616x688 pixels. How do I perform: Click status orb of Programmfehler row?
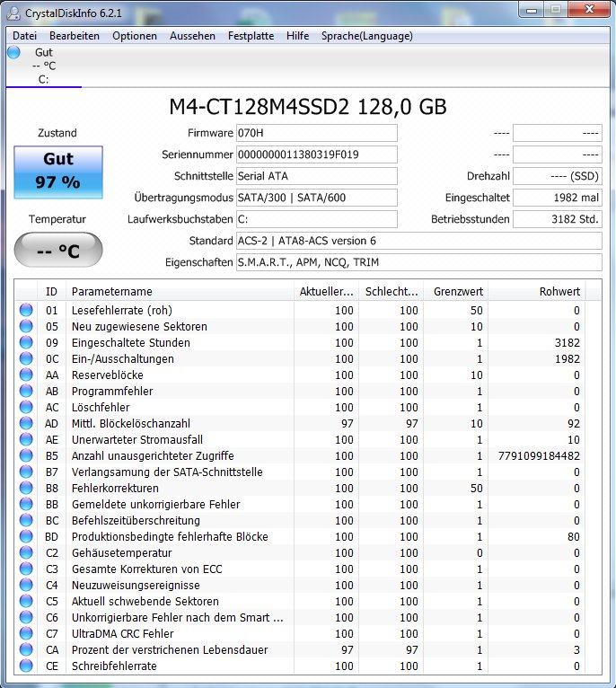click(26, 391)
